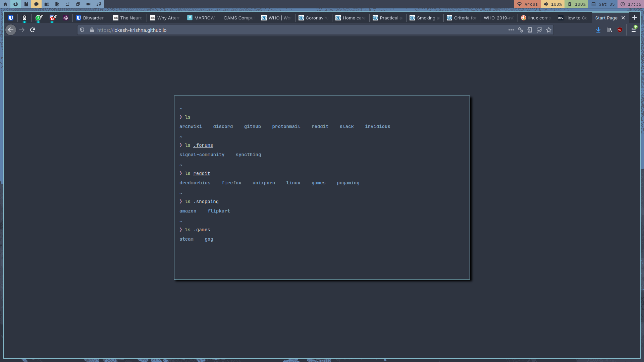Switch to the music workspace
Screen dimensions: 644x362
(x=99, y=4)
